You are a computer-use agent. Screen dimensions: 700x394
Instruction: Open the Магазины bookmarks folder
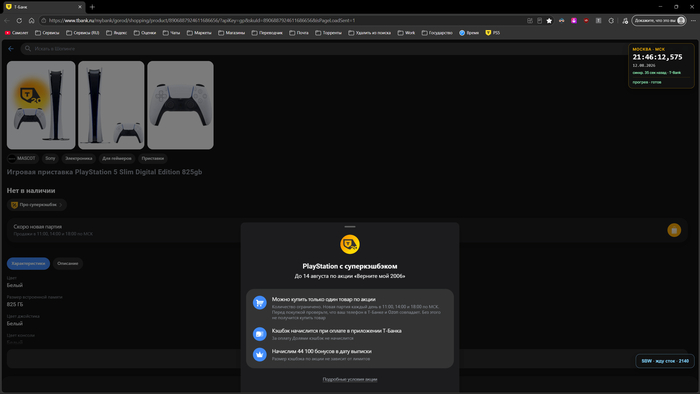point(231,33)
